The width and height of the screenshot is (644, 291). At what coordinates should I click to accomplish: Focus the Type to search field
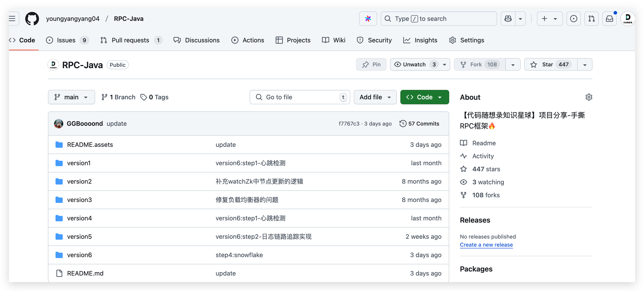438,19
